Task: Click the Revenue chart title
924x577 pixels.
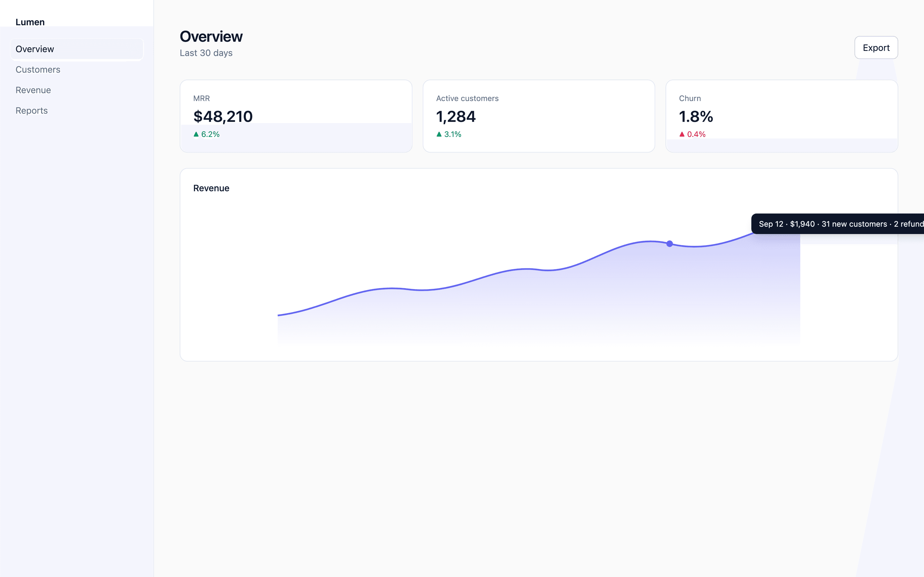Action: 211,188
